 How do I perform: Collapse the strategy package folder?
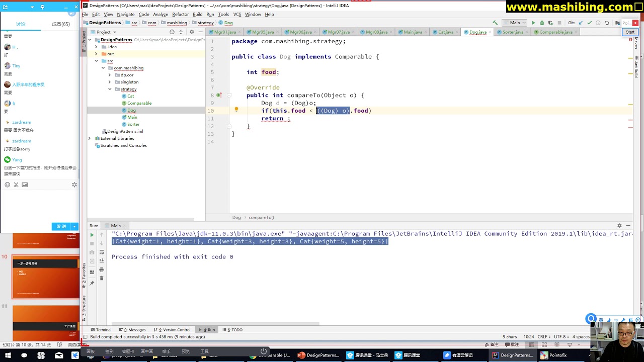coord(110,89)
